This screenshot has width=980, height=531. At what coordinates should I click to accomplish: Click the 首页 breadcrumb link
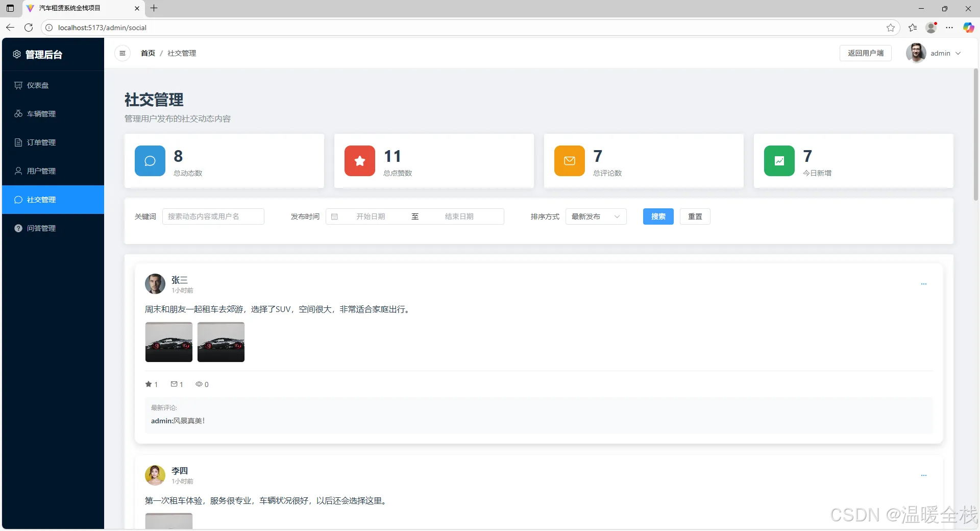pos(148,53)
